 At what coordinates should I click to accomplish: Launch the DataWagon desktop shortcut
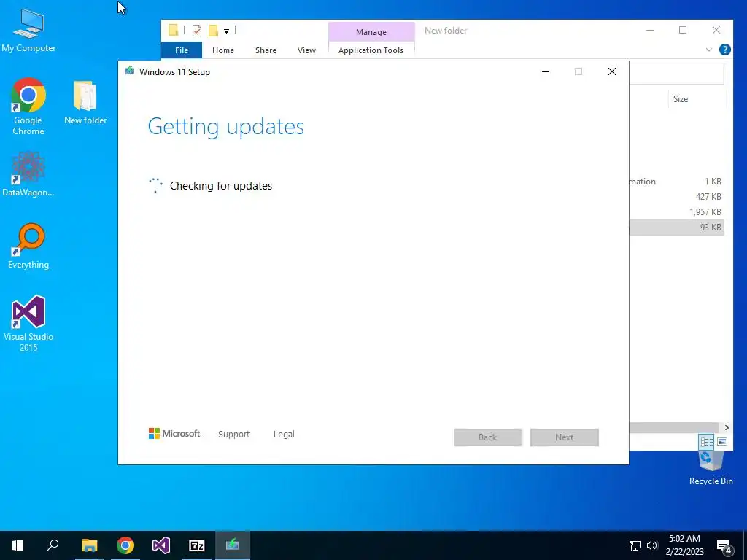(x=28, y=174)
